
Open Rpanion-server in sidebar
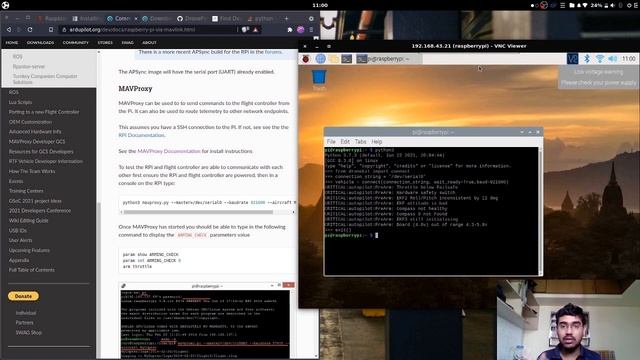(29, 66)
